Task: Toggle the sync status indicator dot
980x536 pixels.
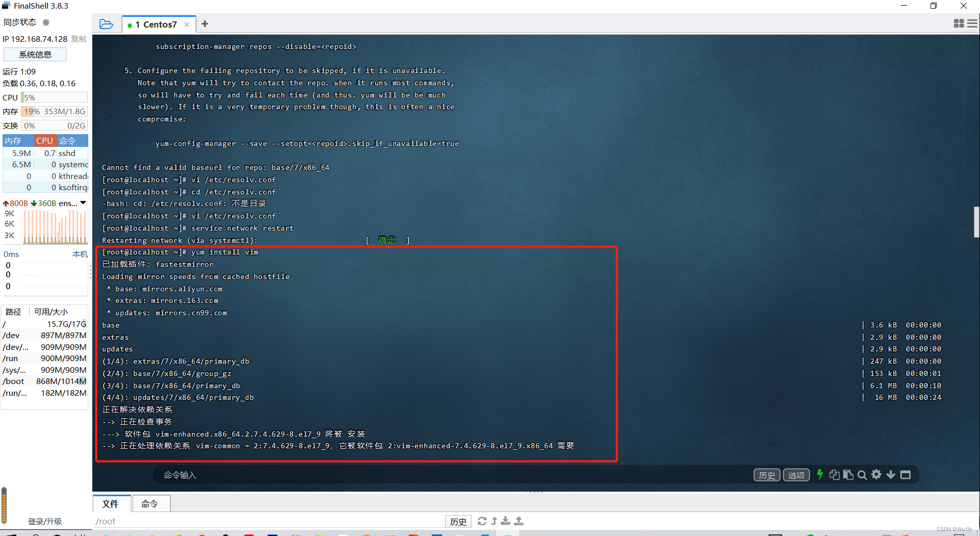Action: tap(45, 22)
